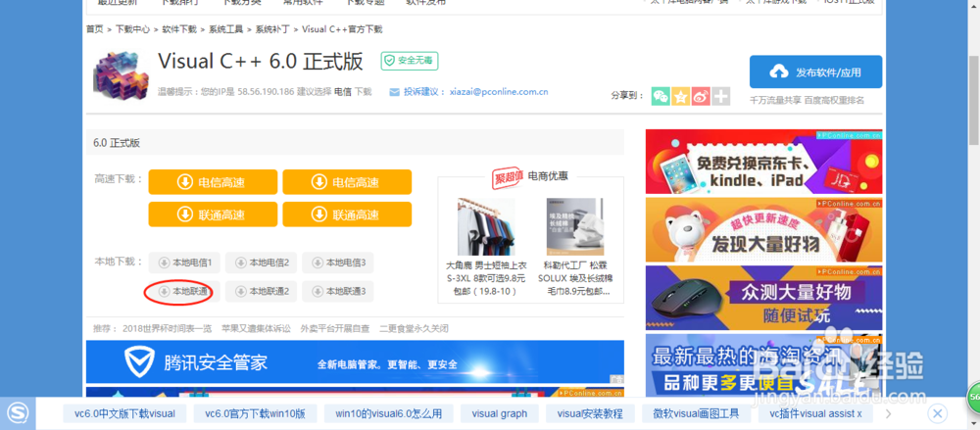
Task: Close the bottom search suggestion bar
Action: [x=937, y=413]
